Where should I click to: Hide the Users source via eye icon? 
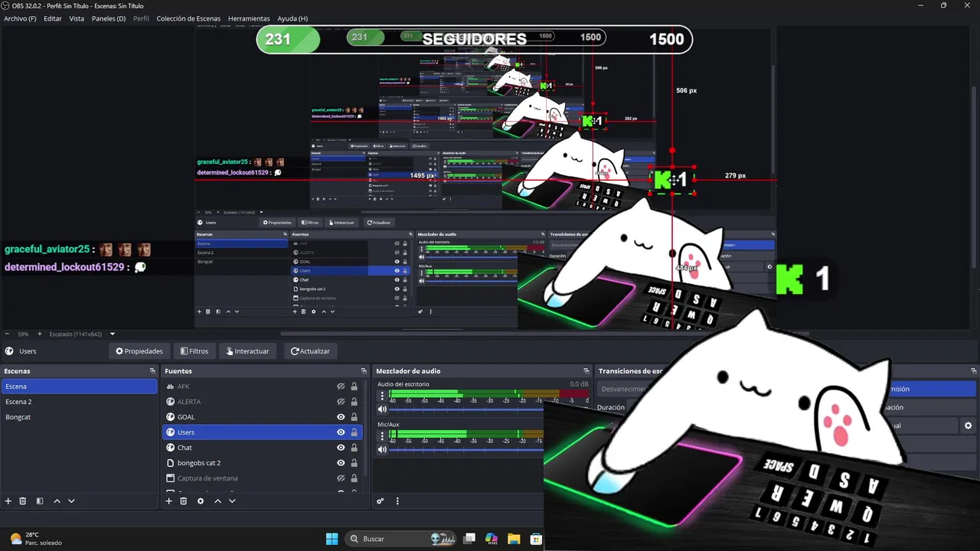tap(341, 432)
